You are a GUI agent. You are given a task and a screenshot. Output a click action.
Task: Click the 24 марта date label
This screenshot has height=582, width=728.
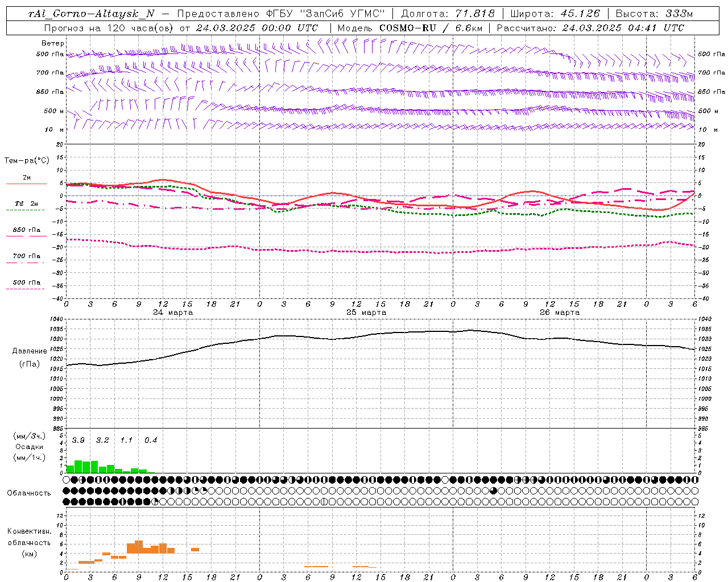[173, 313]
